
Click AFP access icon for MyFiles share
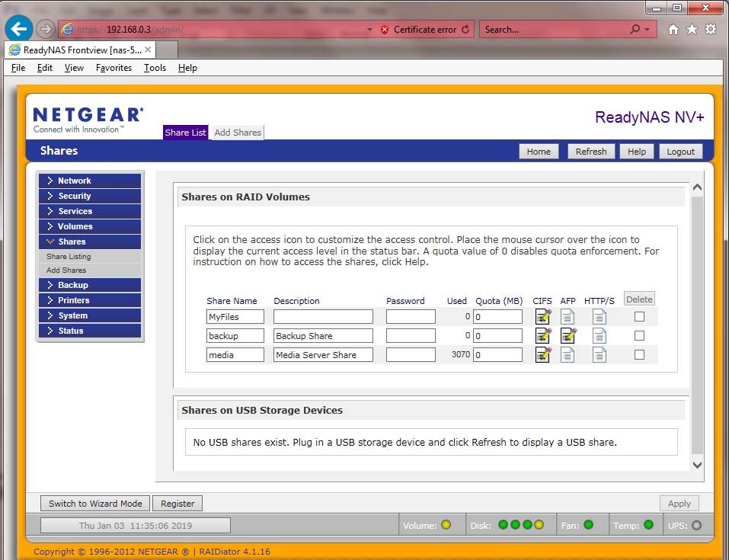point(568,316)
